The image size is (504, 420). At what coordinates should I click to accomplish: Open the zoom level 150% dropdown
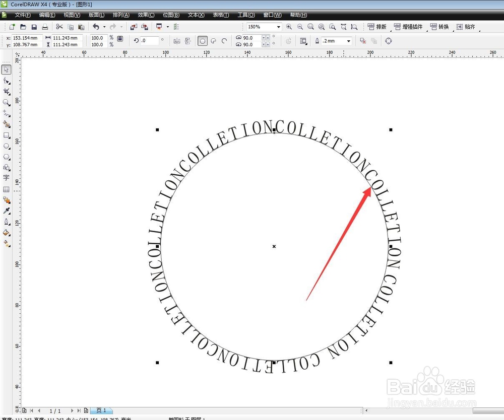tap(278, 27)
